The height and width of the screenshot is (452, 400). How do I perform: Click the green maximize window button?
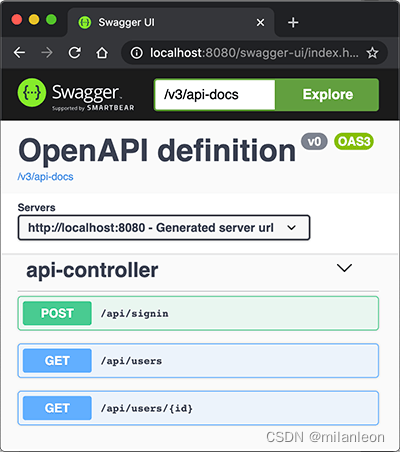tap(51, 20)
